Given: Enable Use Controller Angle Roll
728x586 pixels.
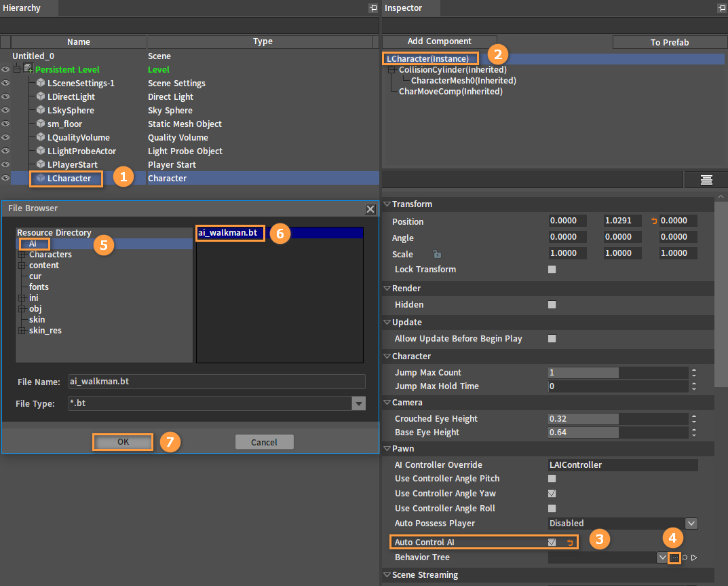Looking at the screenshot, I should pyautogui.click(x=552, y=508).
